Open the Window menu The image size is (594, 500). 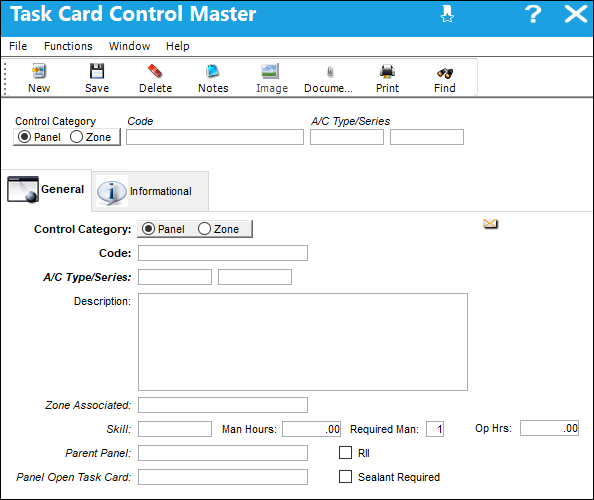click(x=129, y=46)
